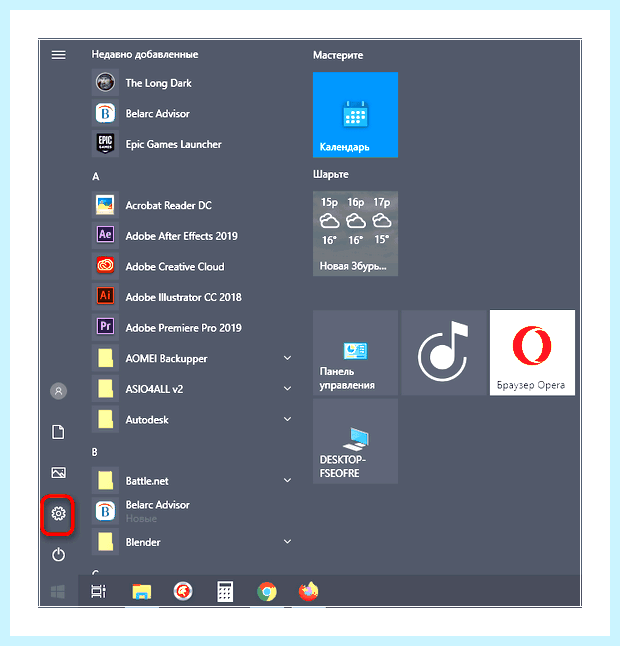The image size is (620, 646).
Task: Launch the Браузер Opera tile
Action: [532, 353]
